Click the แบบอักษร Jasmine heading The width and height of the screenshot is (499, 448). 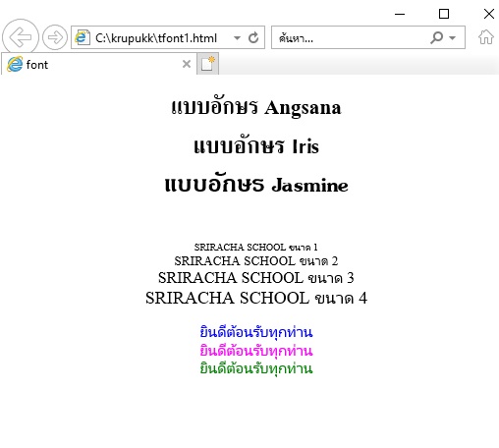256,185
